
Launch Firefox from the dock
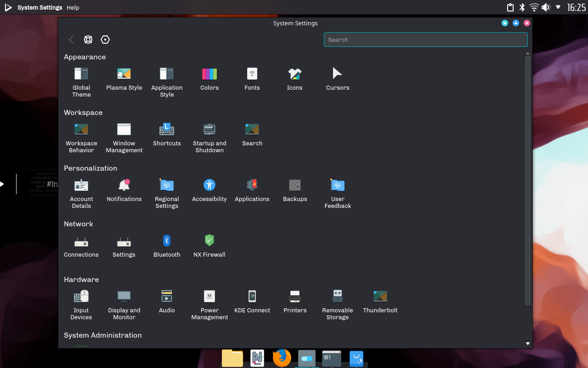[x=282, y=358]
